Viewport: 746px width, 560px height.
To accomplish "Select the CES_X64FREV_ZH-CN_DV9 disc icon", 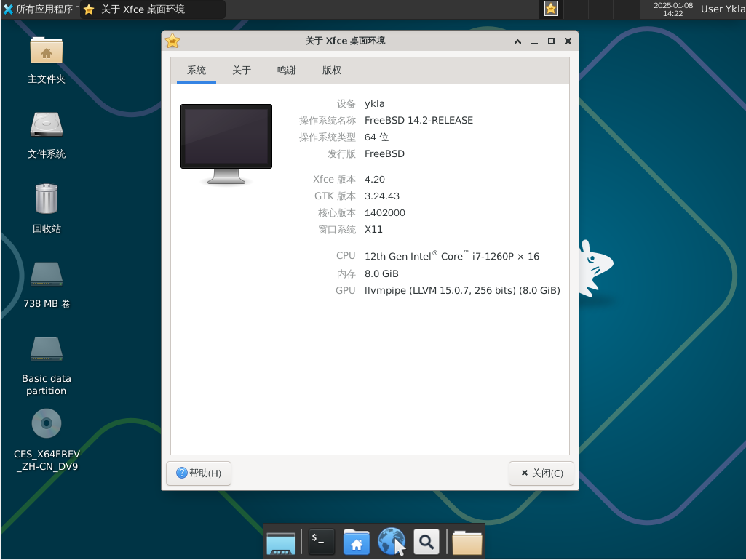I will tap(46, 441).
